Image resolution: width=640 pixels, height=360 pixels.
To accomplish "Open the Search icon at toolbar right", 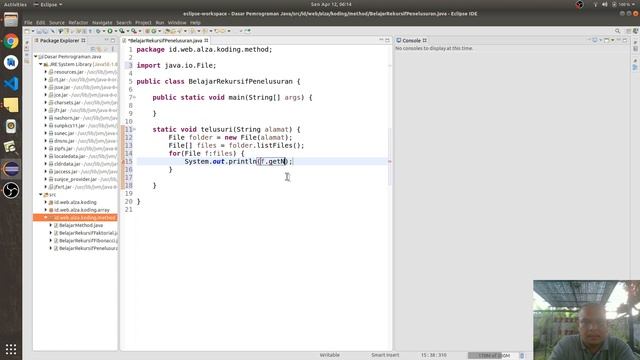I will pos(617,31).
